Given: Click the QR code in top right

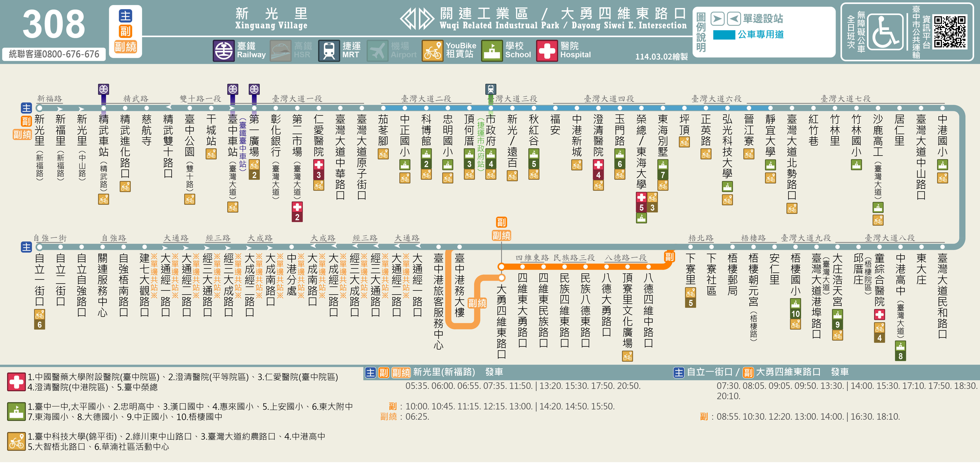Looking at the screenshot, I should pyautogui.click(x=950, y=32).
